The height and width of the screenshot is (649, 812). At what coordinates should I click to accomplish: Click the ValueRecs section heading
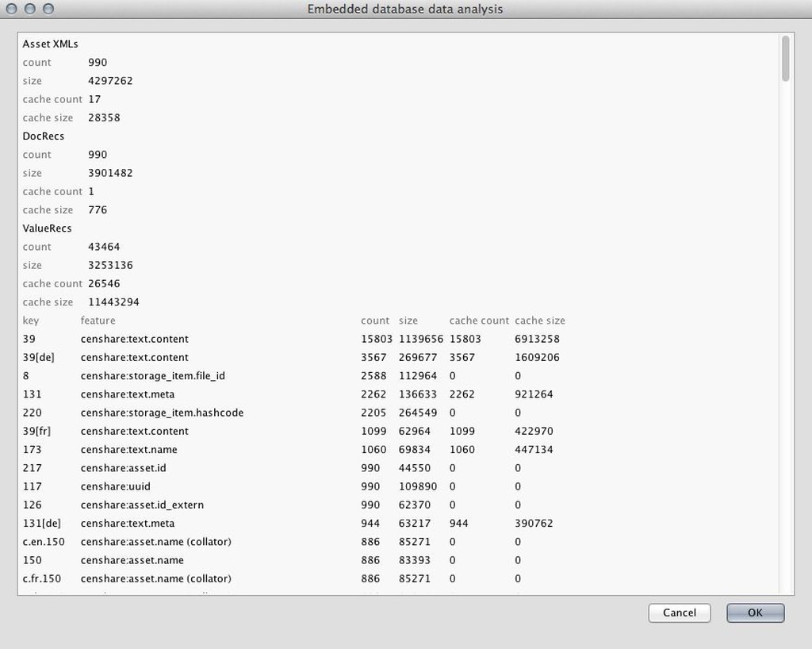[48, 228]
